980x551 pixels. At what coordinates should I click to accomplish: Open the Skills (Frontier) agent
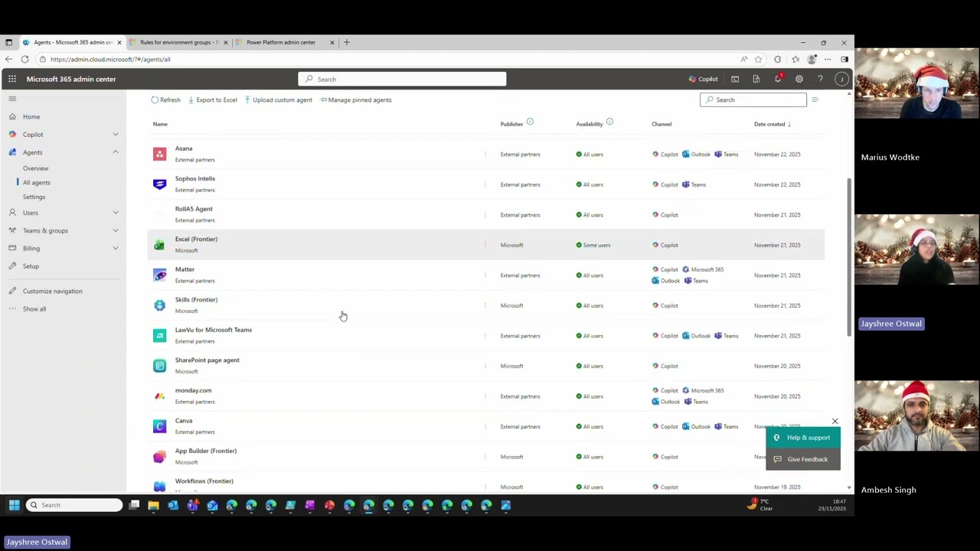[x=196, y=300]
